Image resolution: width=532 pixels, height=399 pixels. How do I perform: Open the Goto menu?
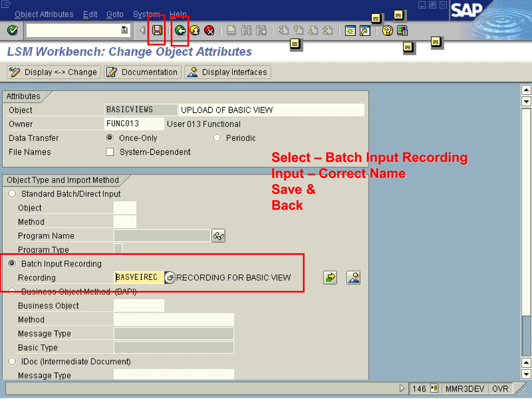pos(115,14)
